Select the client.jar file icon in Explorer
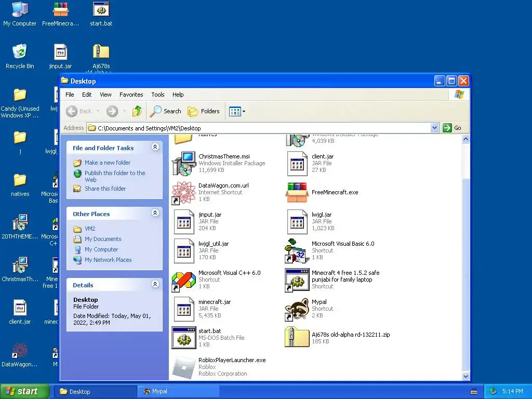532x399 pixels. tap(297, 164)
